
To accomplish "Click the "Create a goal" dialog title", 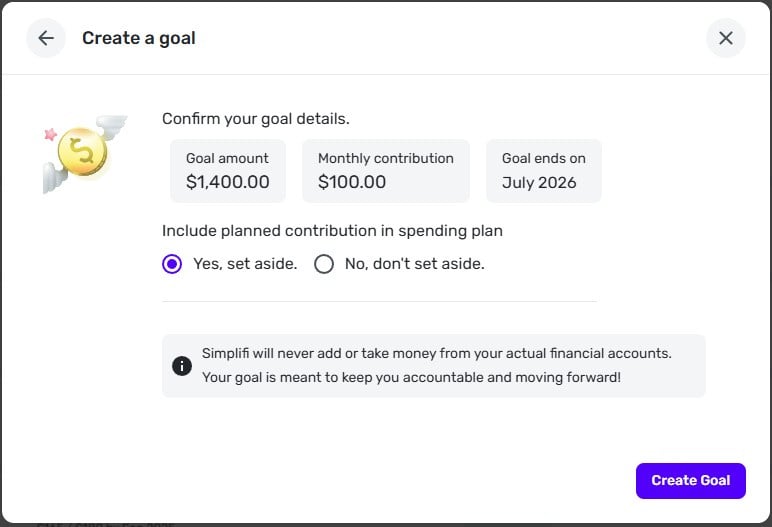I will [139, 38].
